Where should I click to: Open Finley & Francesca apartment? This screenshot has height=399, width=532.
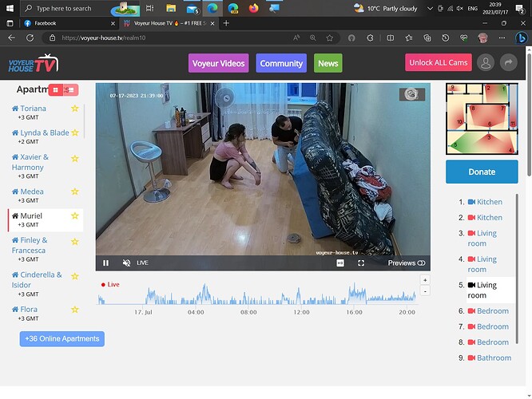point(30,245)
